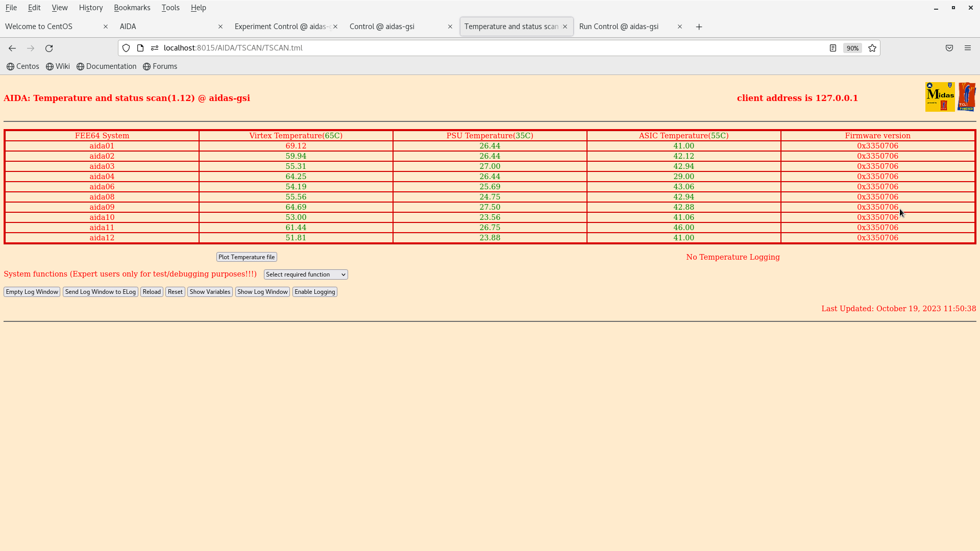Click the Save to Pocket icon
The image size is (980, 551).
coord(949,48)
